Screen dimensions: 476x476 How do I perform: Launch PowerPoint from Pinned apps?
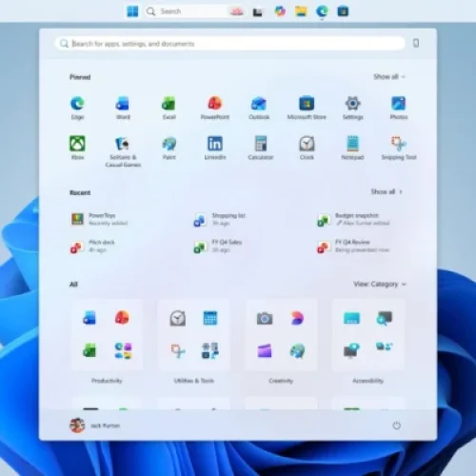click(x=215, y=108)
